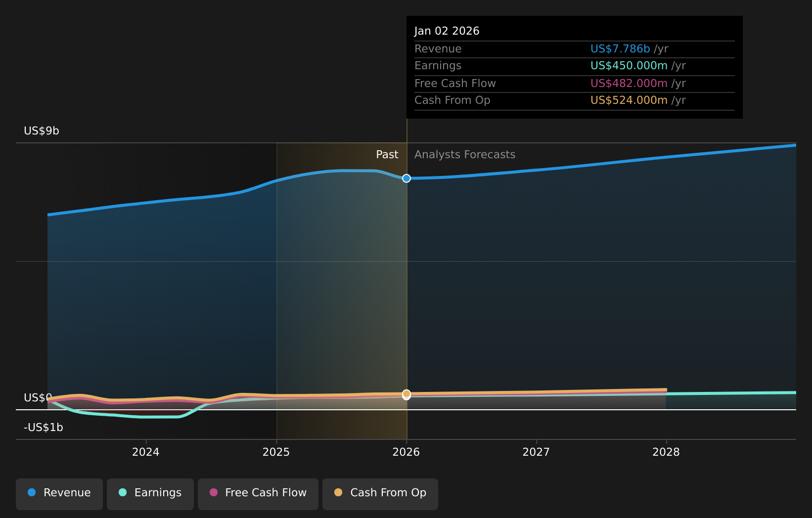812x518 pixels.
Task: Expand the Analysts Forecasts section
Action: point(464,154)
